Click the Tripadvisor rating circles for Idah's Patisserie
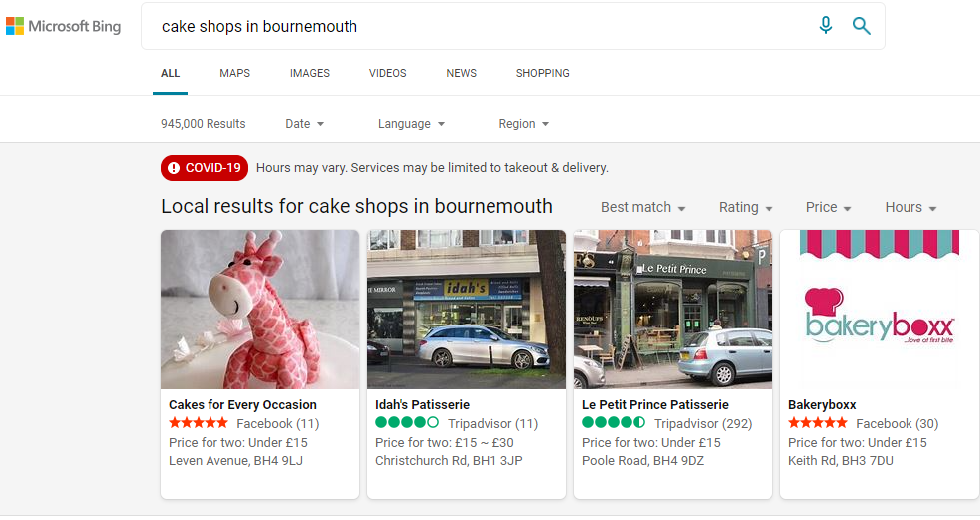980x520 pixels. click(407, 423)
